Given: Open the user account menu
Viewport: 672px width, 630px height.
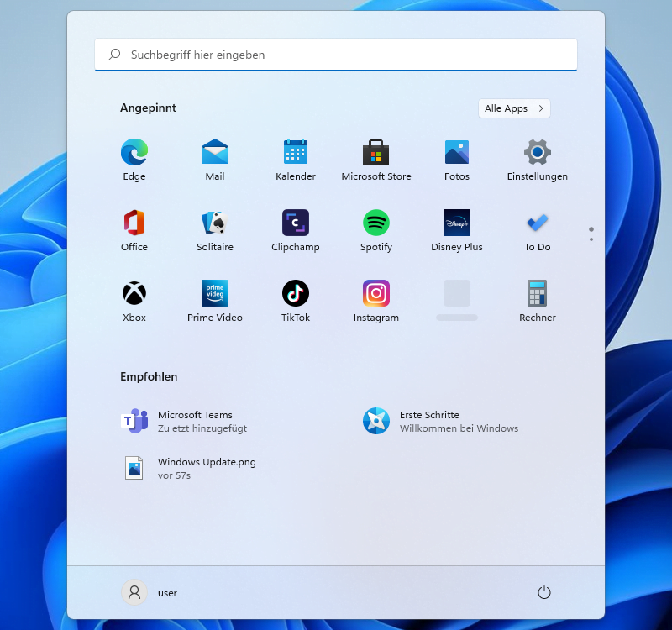Looking at the screenshot, I should [x=150, y=593].
